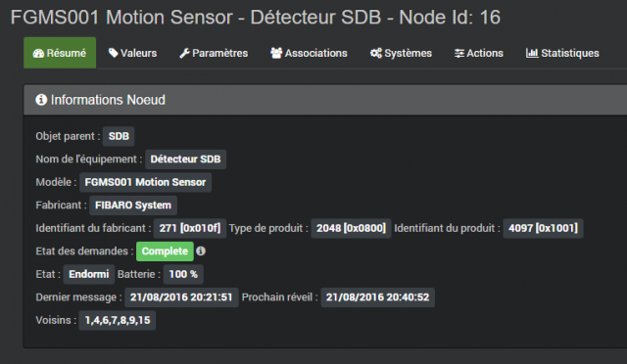Go to the Statistiques tab
This screenshot has height=364, width=627.
pos(562,53)
